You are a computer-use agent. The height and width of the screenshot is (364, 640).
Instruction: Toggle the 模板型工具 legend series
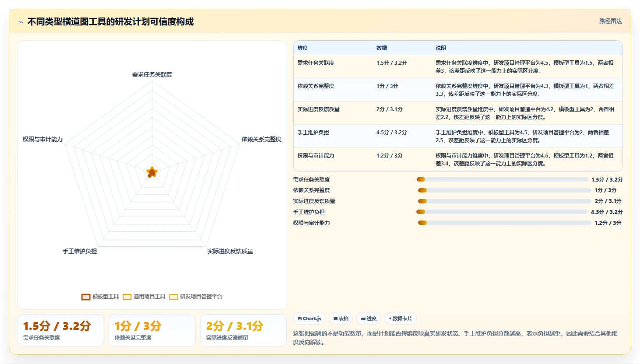(x=100, y=297)
